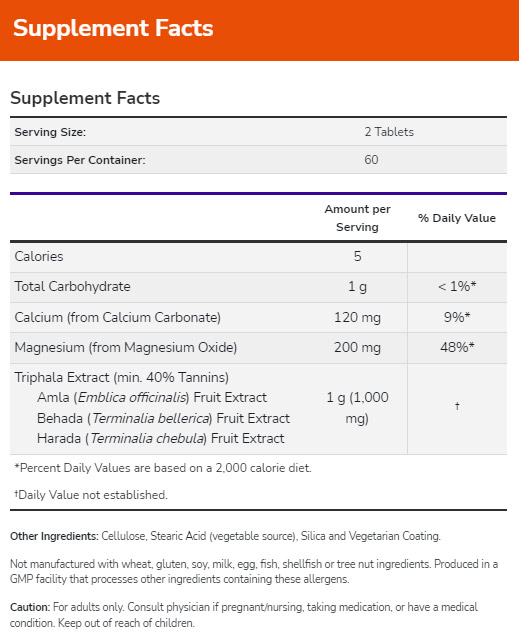Click the Harada Fruit Extract line
This screenshot has height=638, width=519.
coord(161,439)
